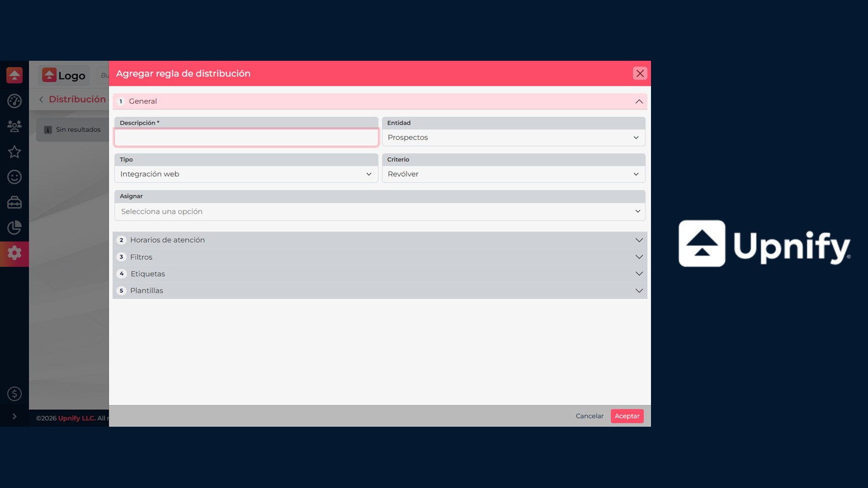Open the briefcase icon in sidebar
The width and height of the screenshot is (868, 488).
(15, 202)
